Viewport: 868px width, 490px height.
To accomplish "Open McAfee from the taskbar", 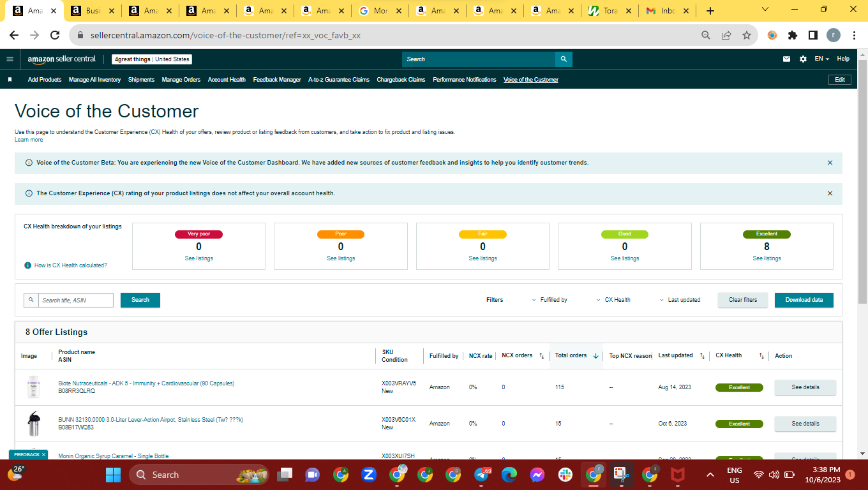I will [678, 475].
